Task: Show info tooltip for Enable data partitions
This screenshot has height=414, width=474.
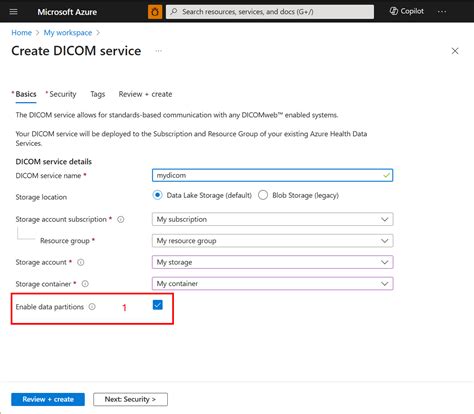Action: tap(92, 307)
